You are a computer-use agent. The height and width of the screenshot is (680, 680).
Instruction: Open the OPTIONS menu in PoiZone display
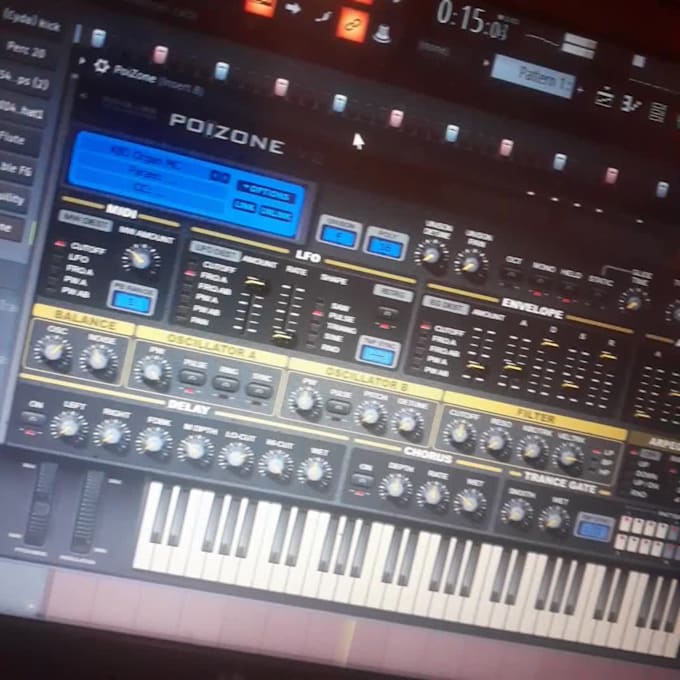point(267,194)
